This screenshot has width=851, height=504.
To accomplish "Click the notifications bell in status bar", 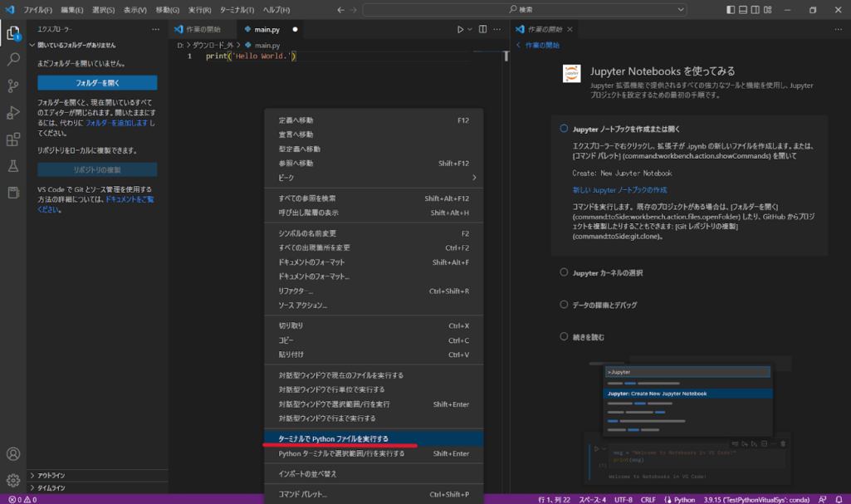I will click(839, 500).
